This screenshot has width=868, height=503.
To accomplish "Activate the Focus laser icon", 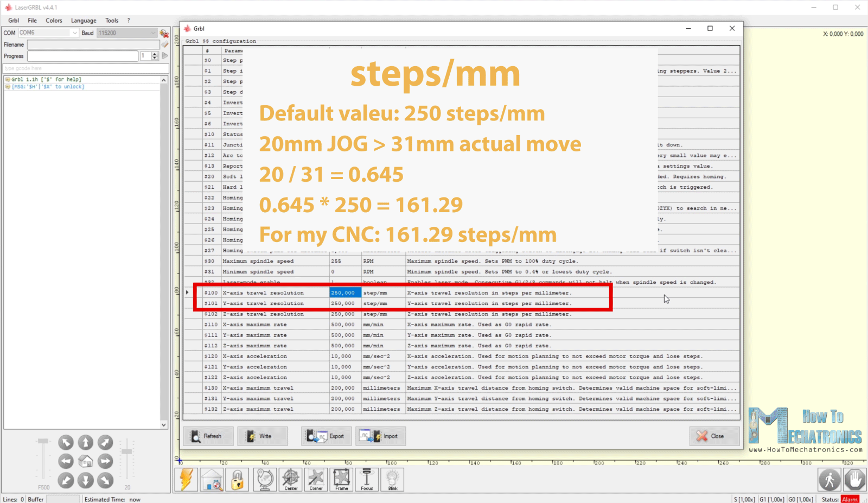I will (x=367, y=480).
